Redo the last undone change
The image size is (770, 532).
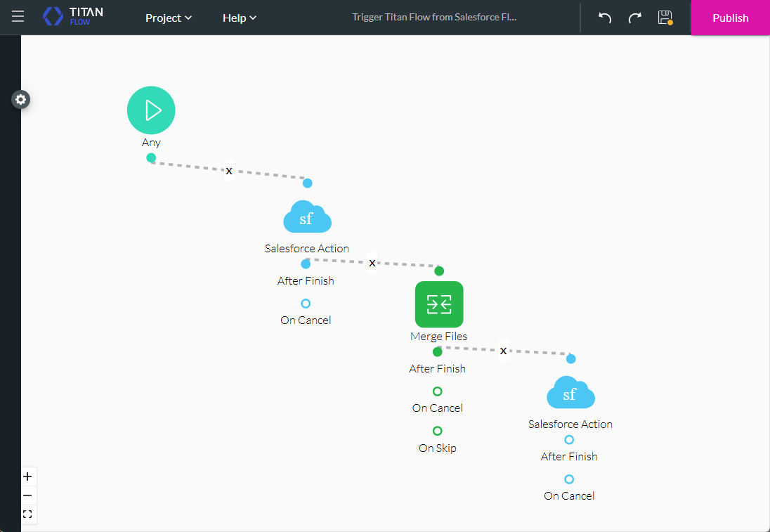[x=635, y=18]
